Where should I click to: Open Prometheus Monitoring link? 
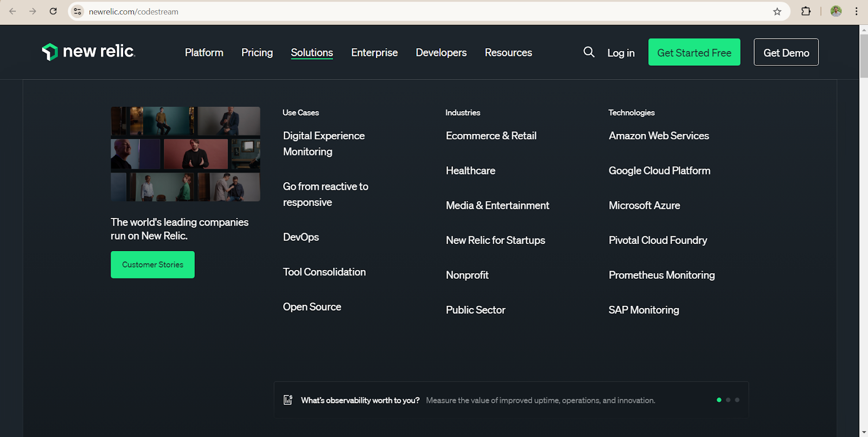click(x=661, y=275)
